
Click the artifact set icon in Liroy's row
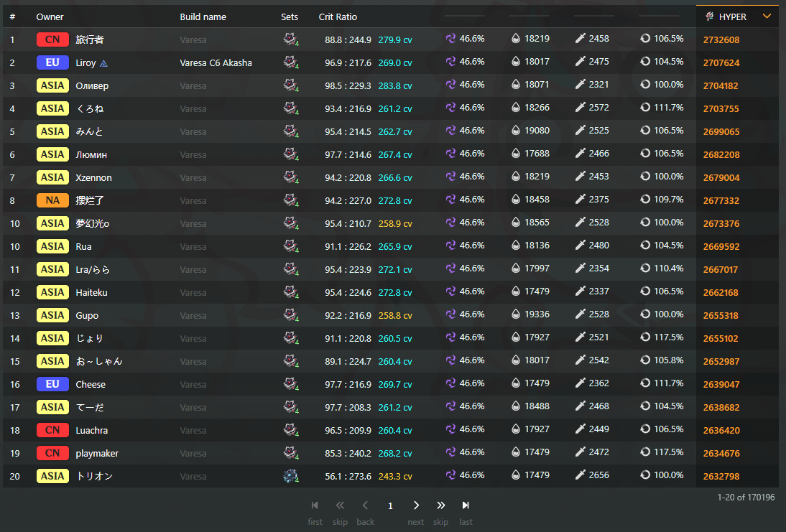coord(290,62)
